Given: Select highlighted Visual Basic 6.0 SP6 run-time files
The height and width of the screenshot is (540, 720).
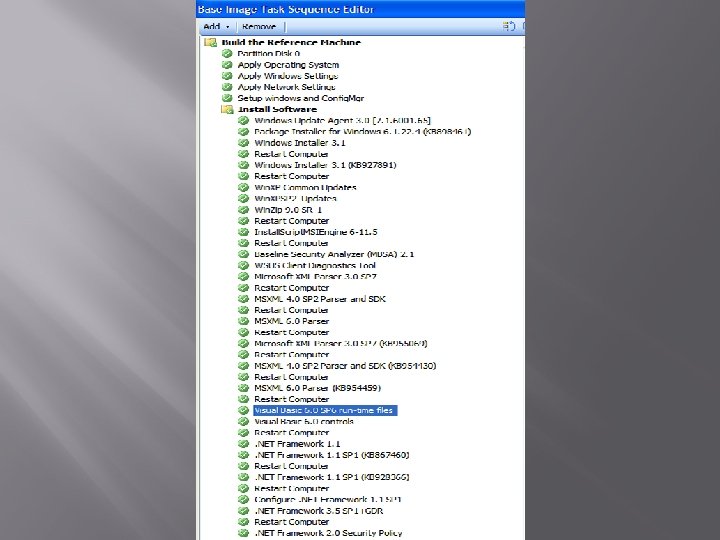Looking at the screenshot, I should click(325, 411).
